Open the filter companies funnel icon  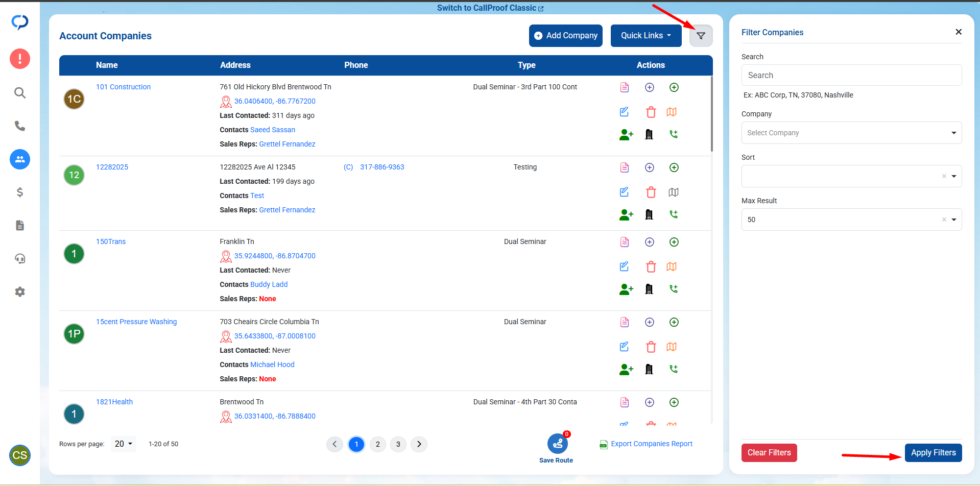click(701, 36)
